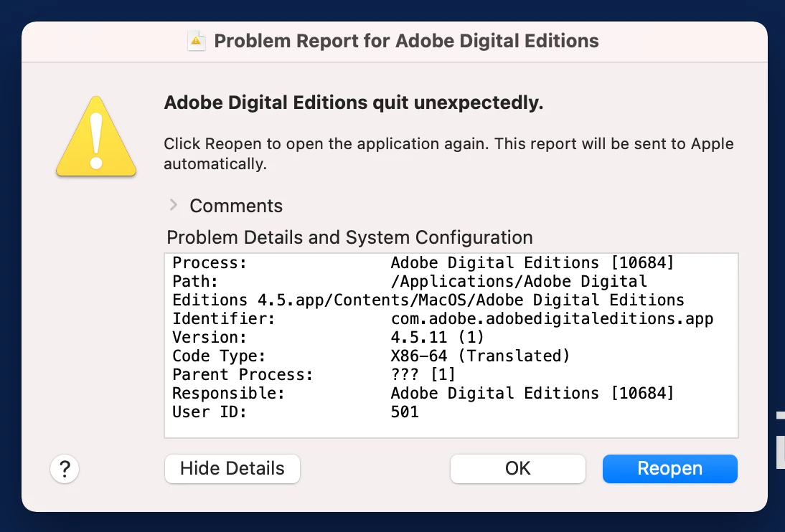Click the value "/Applications/Adobe Digital"
The image size is (785, 532).
(x=519, y=281)
